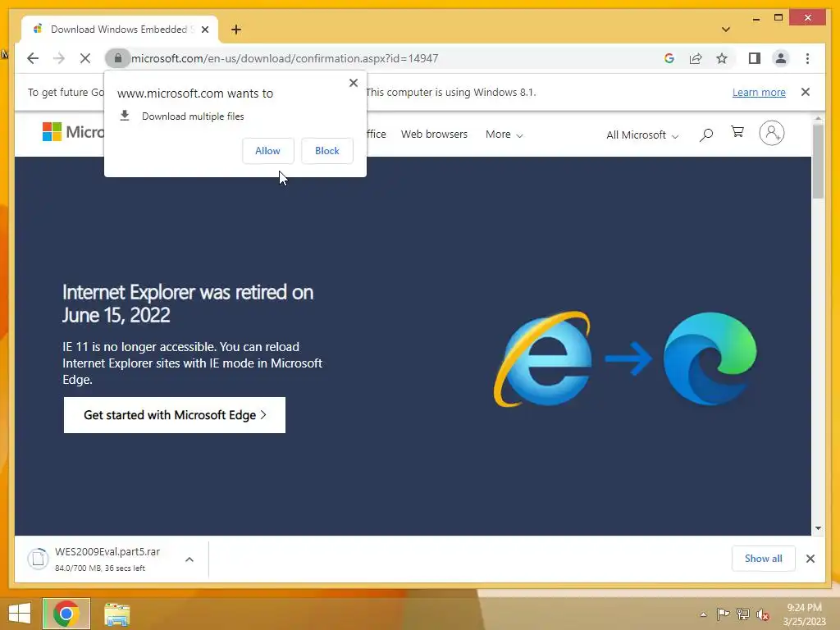This screenshot has width=840, height=630.
Task: Click the share page icon
Action: click(696, 58)
